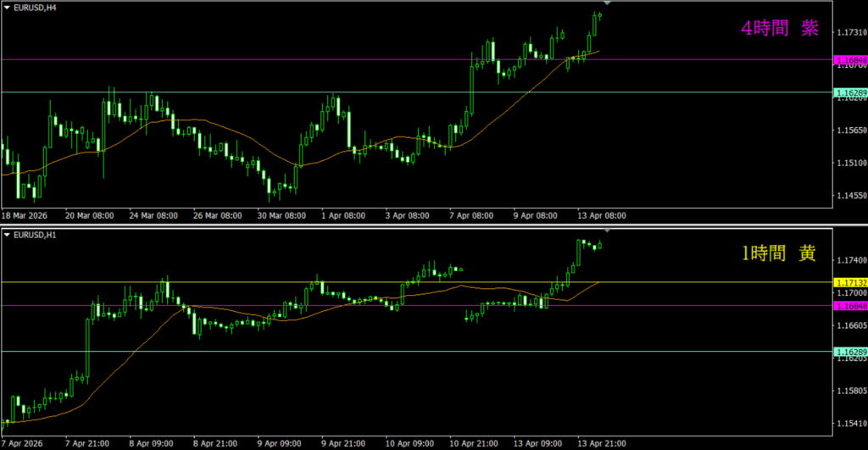Click the "7 Apr 21:00" time label on H1
Screen dimensions: 868x450
[86, 442]
